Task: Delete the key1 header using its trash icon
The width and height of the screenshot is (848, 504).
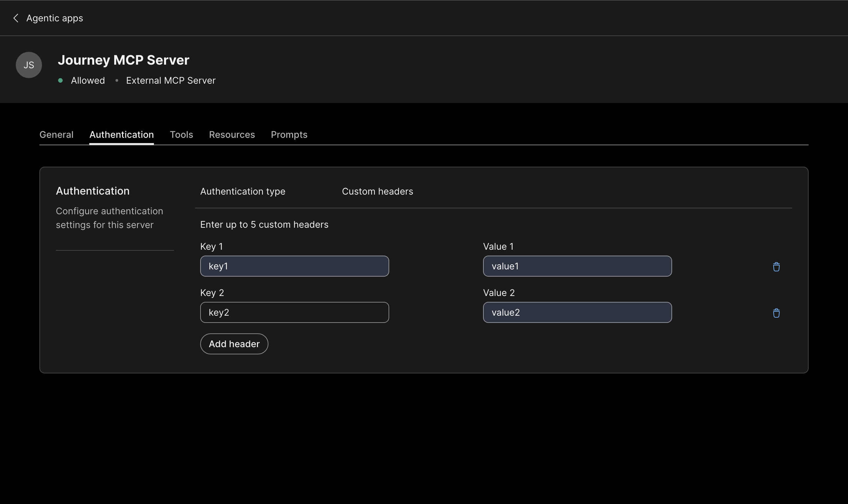Action: click(x=776, y=267)
